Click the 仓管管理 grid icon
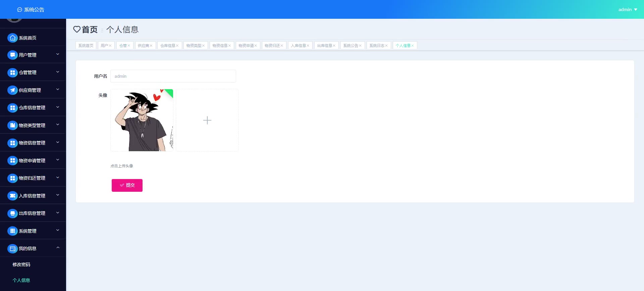The image size is (644, 291). [x=12, y=72]
